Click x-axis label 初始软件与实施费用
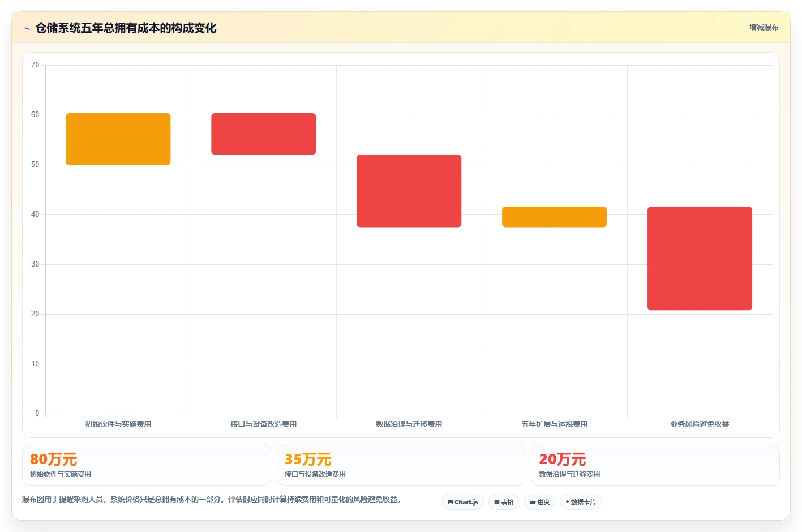802x532 pixels. 118,424
